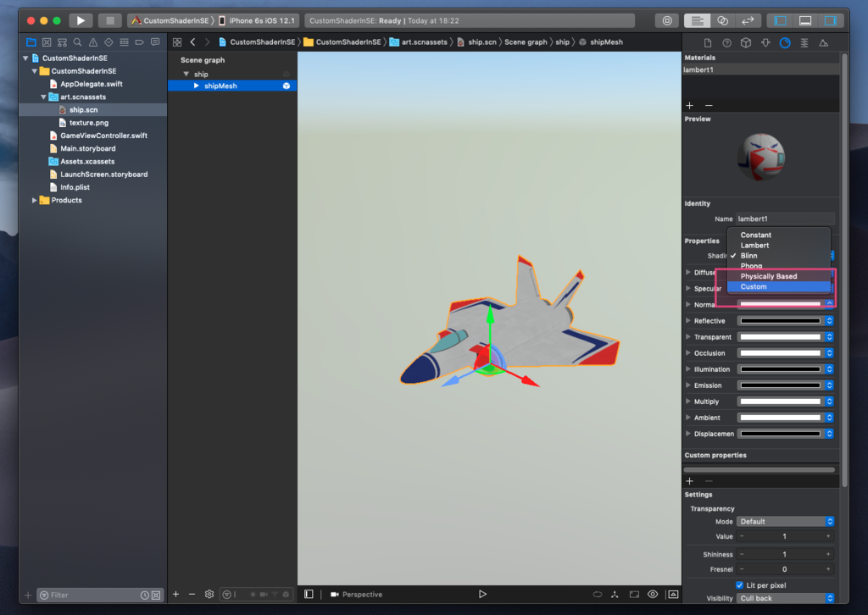Show the Physics inspector

804,42
